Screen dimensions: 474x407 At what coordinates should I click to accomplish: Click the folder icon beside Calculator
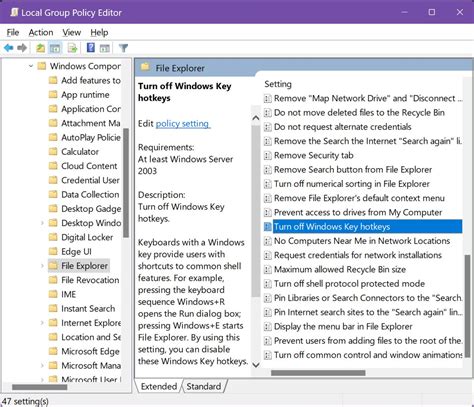pyautogui.click(x=53, y=152)
